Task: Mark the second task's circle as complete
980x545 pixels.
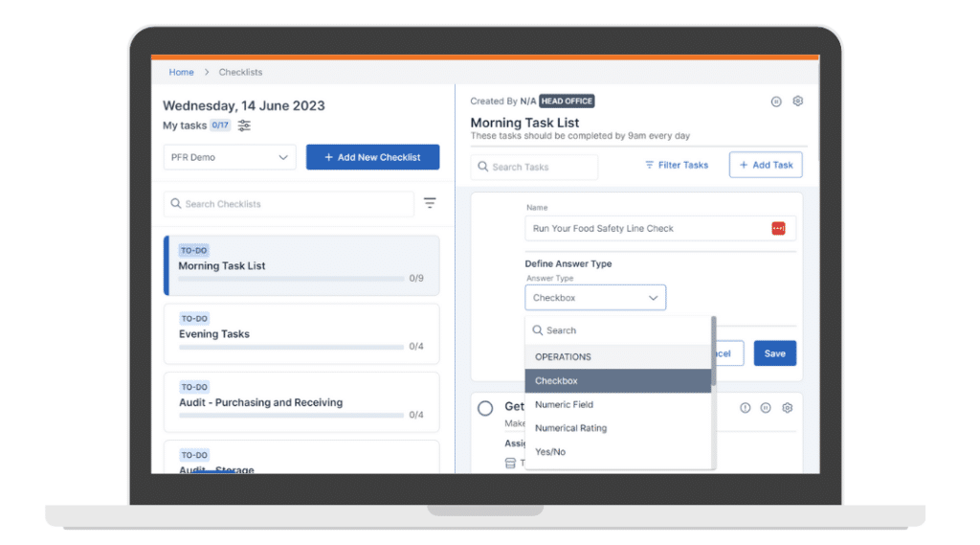Action: pyautogui.click(x=485, y=408)
